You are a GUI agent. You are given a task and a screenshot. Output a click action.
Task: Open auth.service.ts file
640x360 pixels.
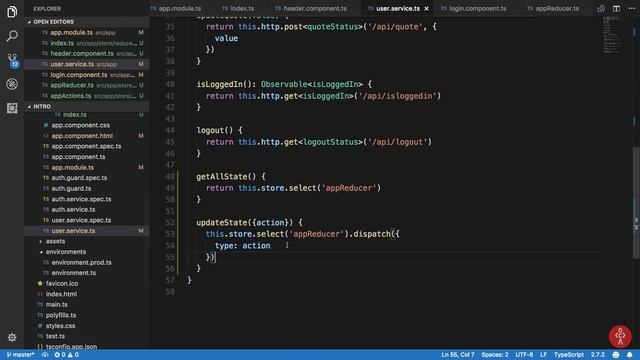(x=73, y=209)
